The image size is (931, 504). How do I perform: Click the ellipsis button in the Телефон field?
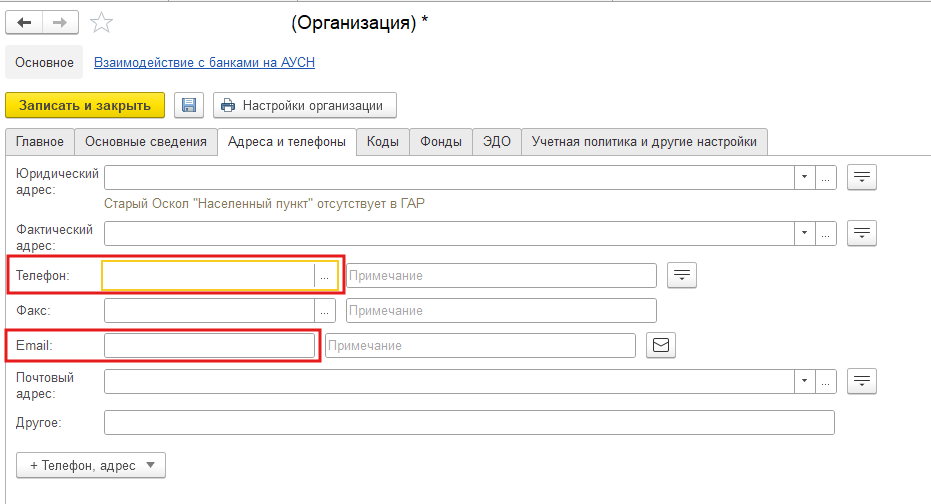click(324, 276)
